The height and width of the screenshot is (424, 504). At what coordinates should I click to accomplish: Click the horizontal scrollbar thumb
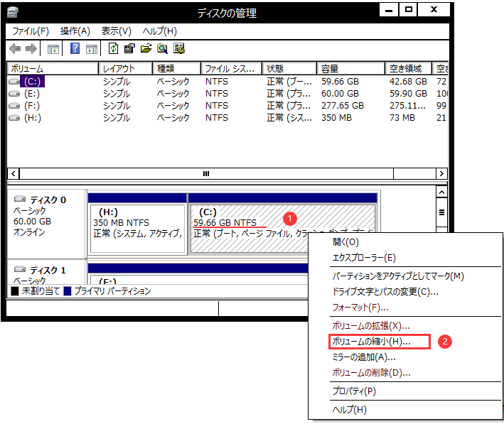click(206, 174)
